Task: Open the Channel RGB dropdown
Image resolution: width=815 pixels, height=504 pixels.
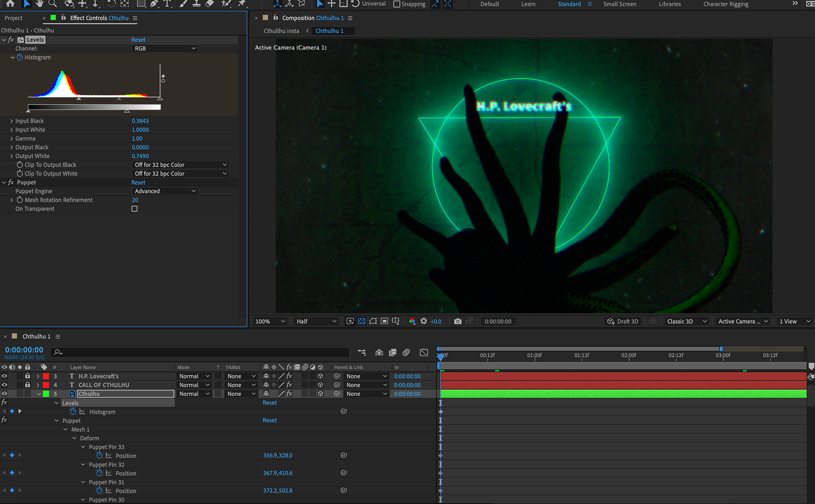Action: pos(165,48)
